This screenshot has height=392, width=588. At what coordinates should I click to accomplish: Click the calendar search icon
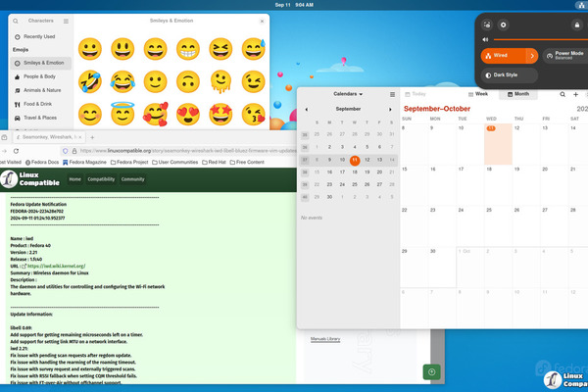coord(562,94)
